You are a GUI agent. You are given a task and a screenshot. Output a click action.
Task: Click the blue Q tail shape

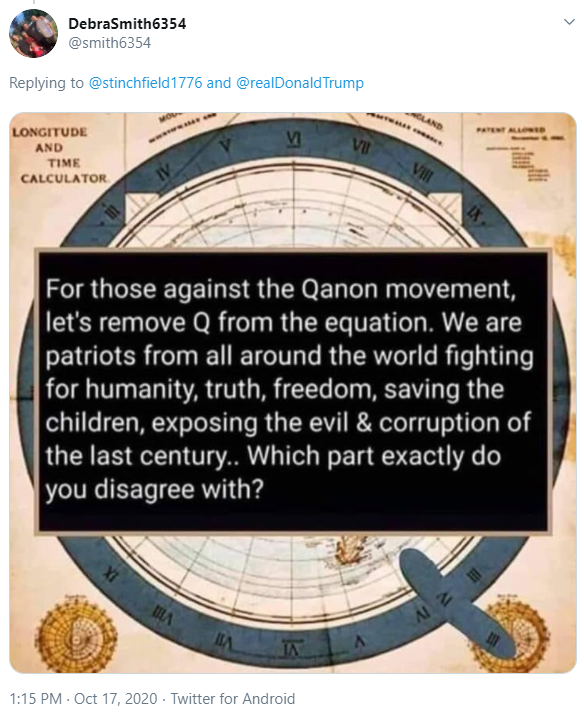tap(457, 604)
